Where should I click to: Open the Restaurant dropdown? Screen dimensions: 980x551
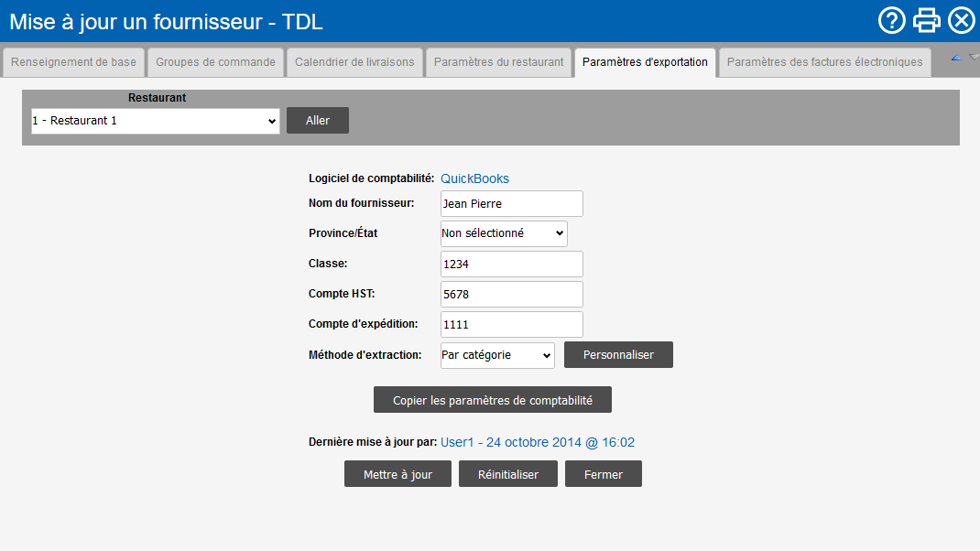coord(155,121)
